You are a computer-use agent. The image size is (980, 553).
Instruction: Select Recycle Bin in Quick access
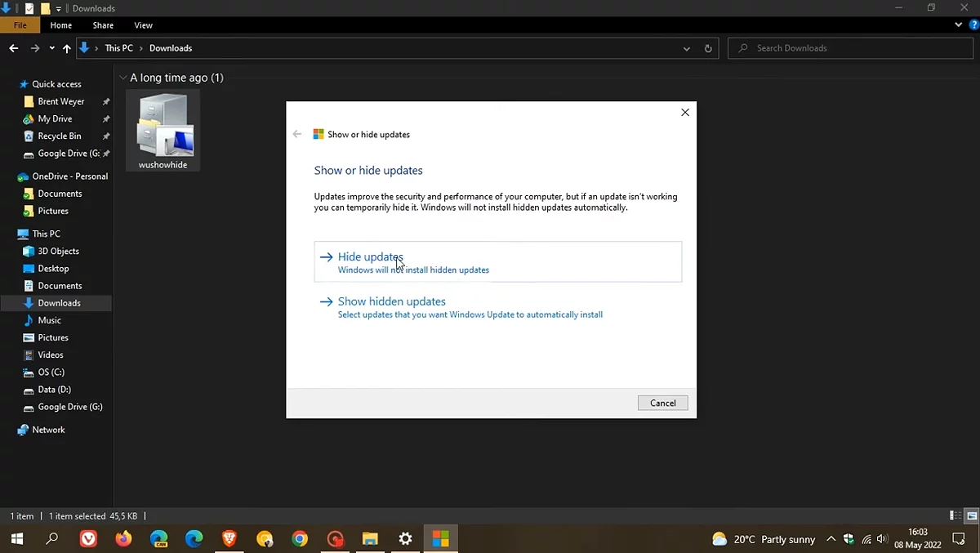[59, 136]
